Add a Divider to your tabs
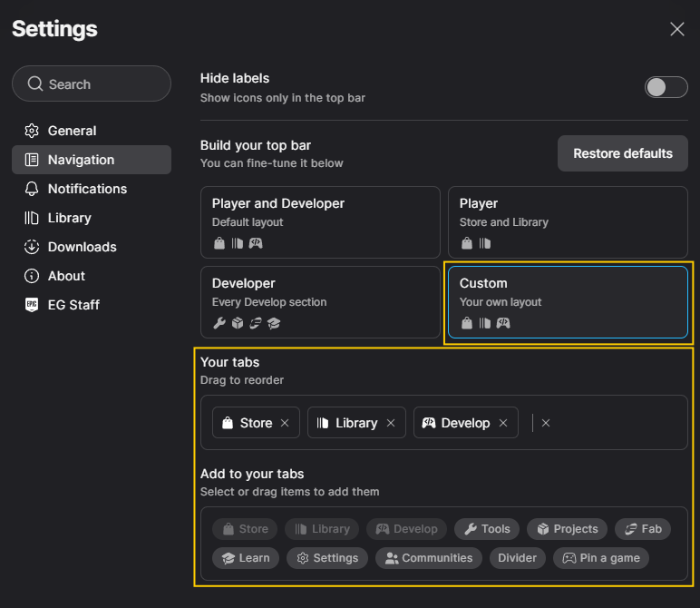 click(x=518, y=558)
